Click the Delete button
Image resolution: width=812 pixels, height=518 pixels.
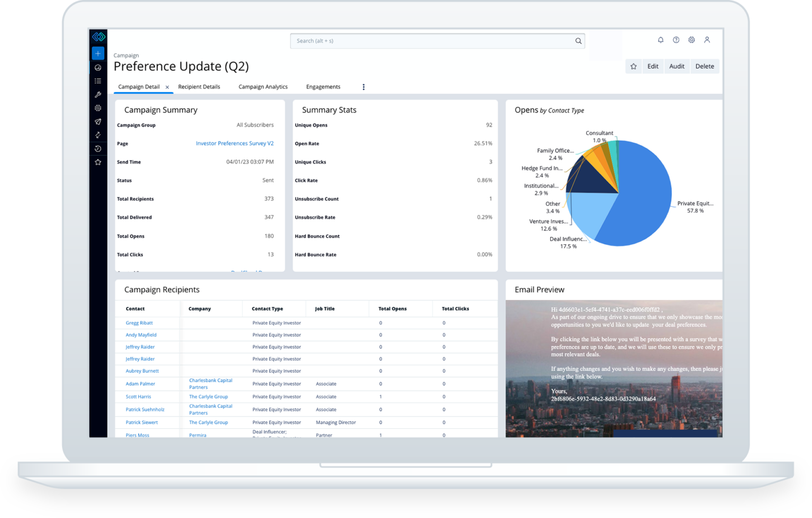[x=705, y=66]
